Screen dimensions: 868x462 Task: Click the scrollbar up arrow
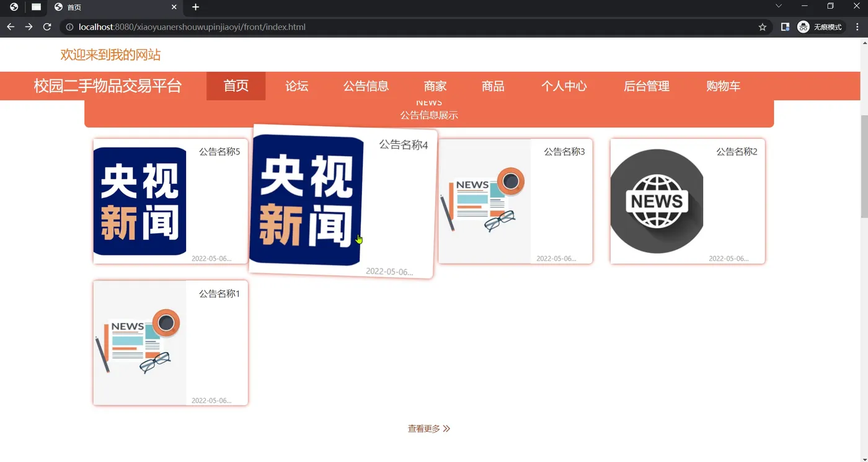tap(864, 43)
